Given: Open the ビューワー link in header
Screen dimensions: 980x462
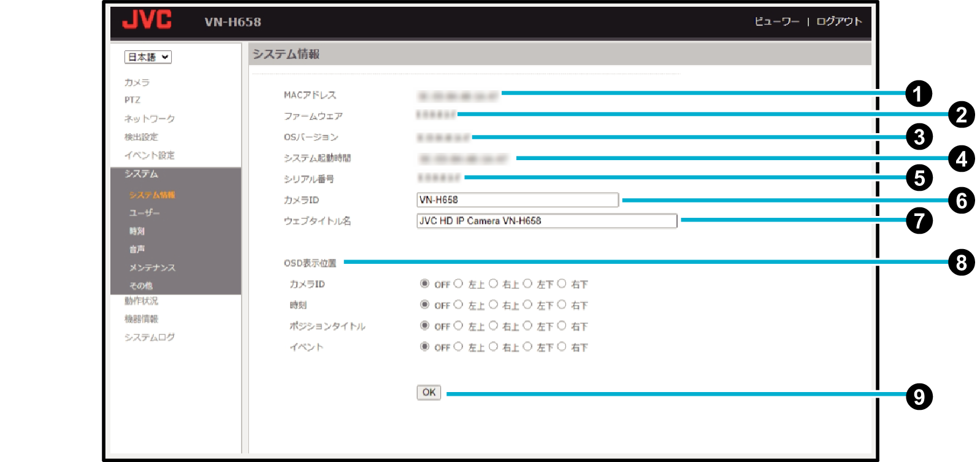Looking at the screenshot, I should [x=777, y=21].
